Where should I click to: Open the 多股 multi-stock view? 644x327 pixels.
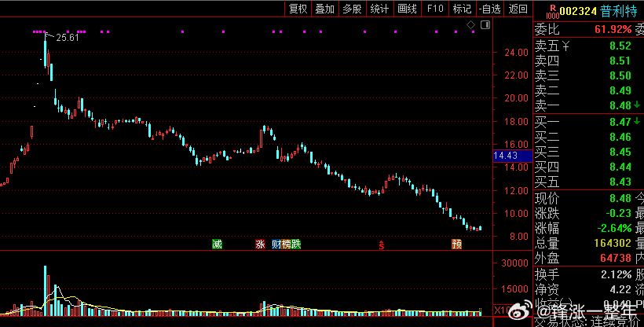point(353,9)
